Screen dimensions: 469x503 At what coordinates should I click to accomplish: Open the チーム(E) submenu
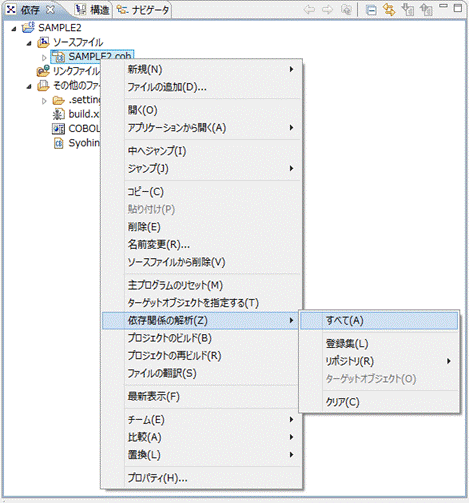point(202,420)
